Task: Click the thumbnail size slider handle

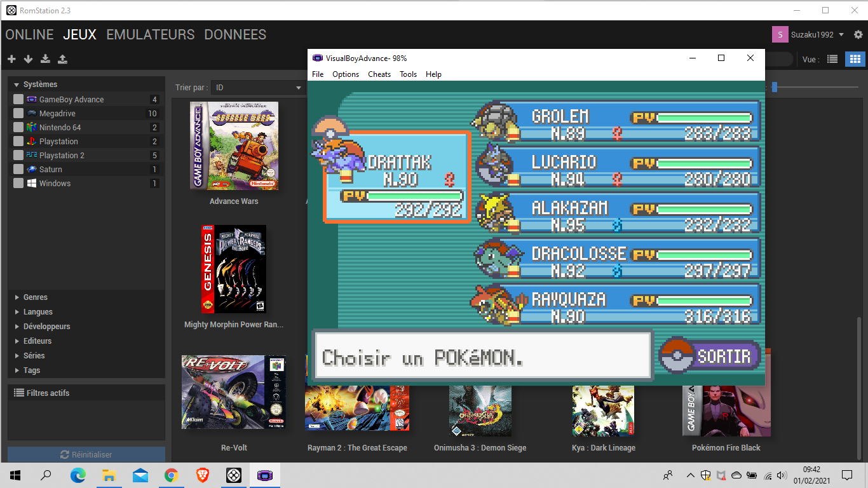Action: point(774,87)
